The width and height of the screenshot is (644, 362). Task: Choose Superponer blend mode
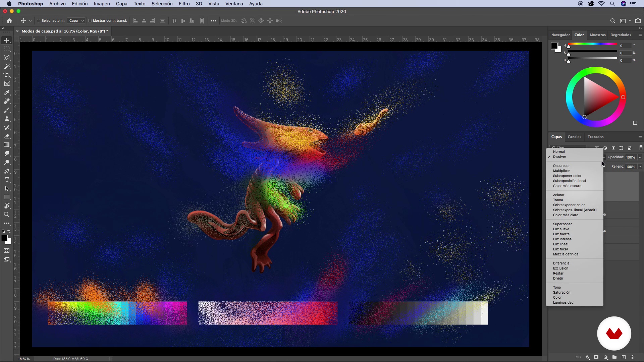coord(562,224)
